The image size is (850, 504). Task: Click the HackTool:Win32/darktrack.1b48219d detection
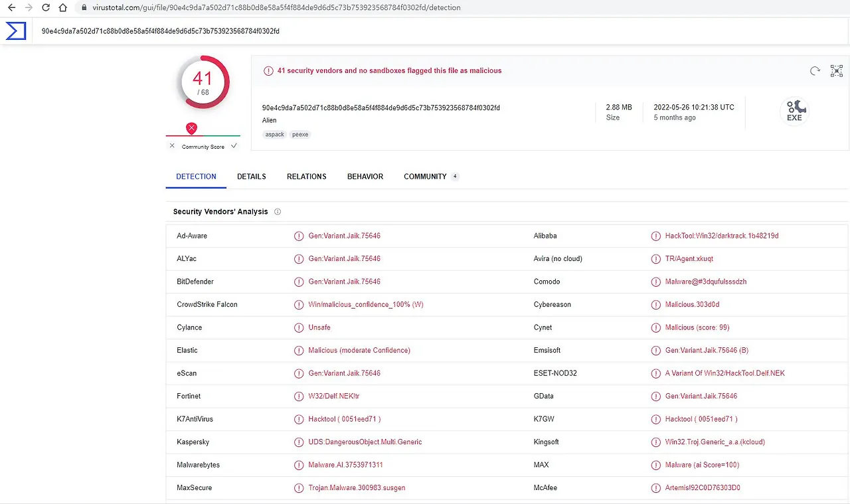722,236
